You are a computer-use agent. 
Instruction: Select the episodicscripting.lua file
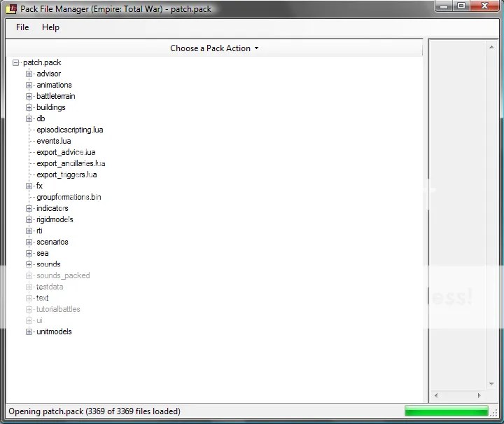click(x=70, y=130)
